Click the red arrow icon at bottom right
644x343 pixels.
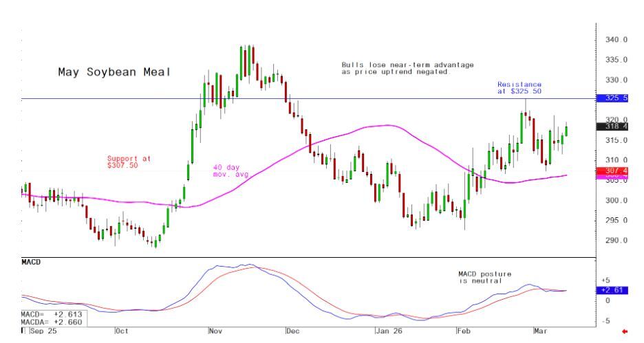(x=625, y=332)
